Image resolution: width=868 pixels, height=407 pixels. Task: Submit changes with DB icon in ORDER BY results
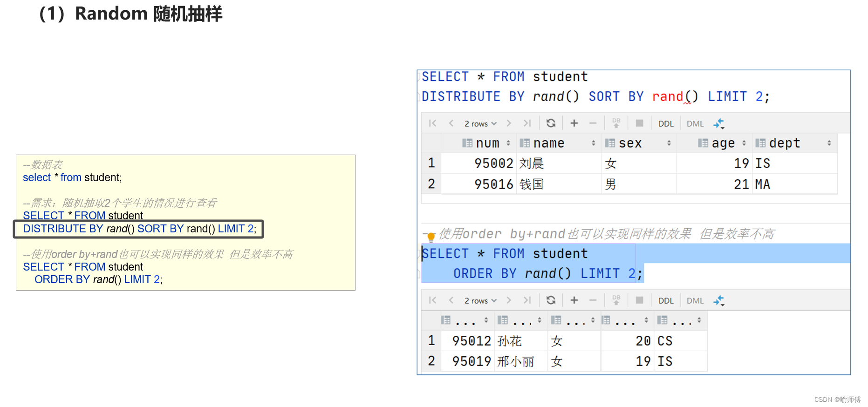[616, 300]
